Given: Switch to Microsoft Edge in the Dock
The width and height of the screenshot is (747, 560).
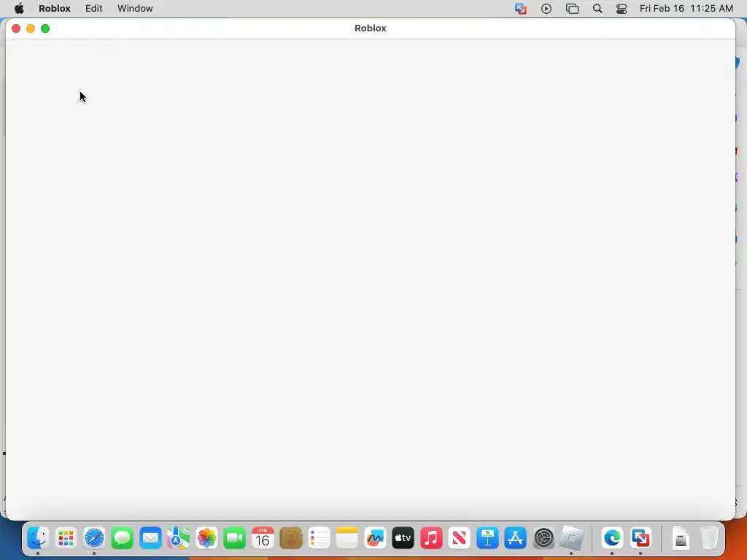Looking at the screenshot, I should click(612, 539).
